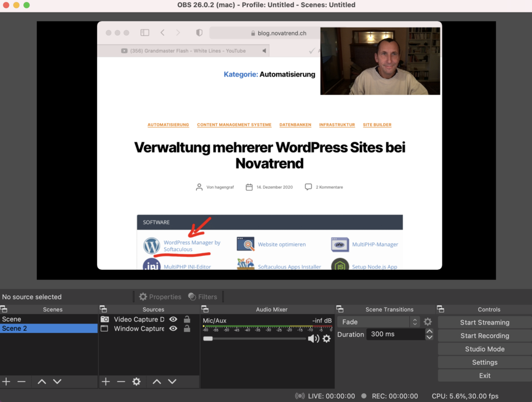This screenshot has height=402, width=532.
Task: Remove source with minus icon
Action: point(121,382)
